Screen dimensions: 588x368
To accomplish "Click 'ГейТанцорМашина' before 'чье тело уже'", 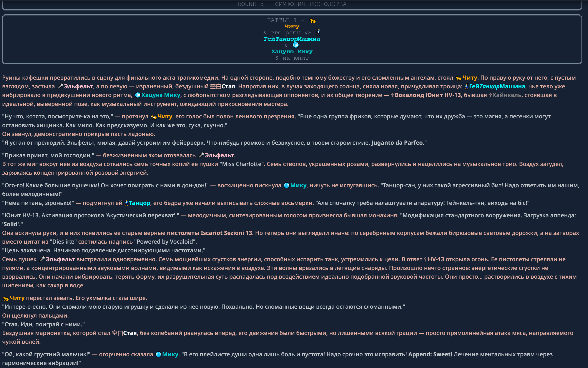I will tap(497, 86).
